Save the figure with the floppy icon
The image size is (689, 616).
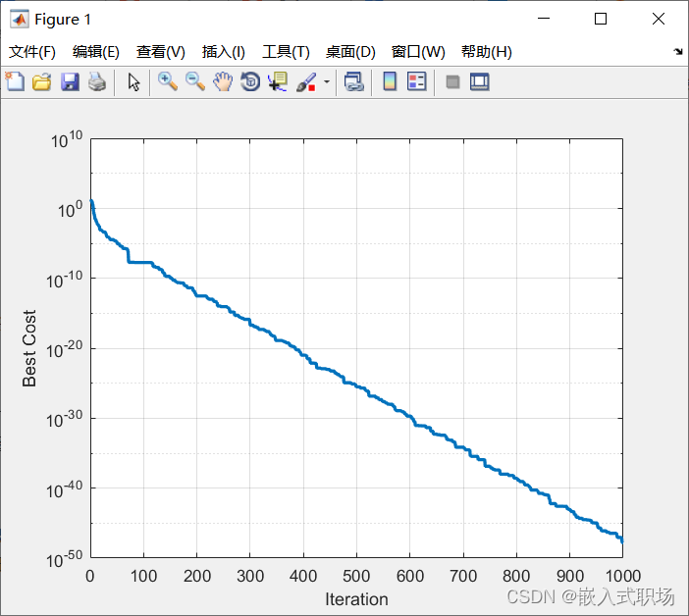tap(70, 82)
